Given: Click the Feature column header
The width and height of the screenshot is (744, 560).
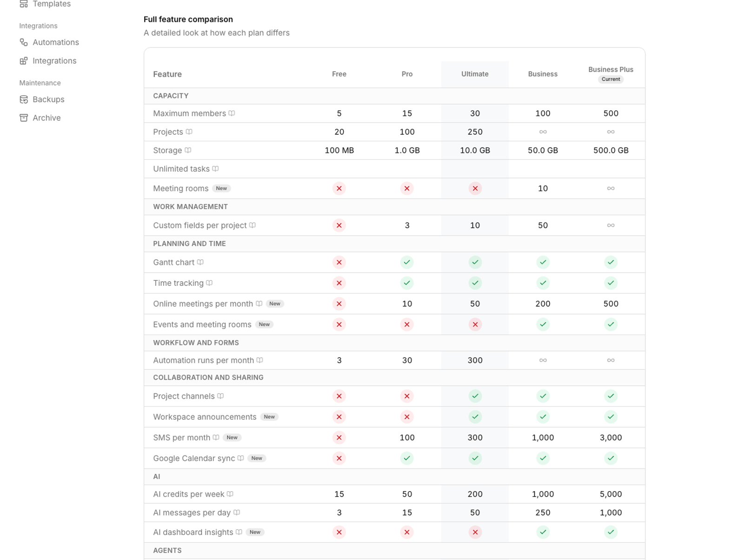Looking at the screenshot, I should click(x=167, y=74).
